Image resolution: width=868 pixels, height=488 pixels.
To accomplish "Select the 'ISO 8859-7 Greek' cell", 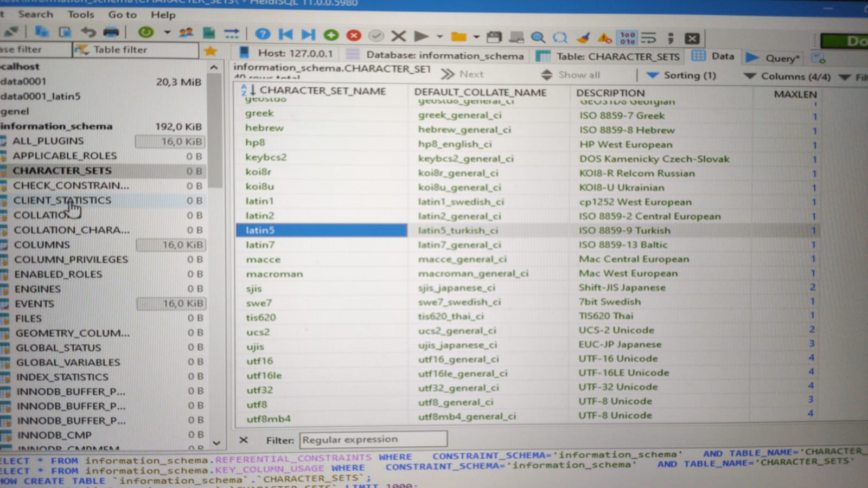I will [x=622, y=115].
